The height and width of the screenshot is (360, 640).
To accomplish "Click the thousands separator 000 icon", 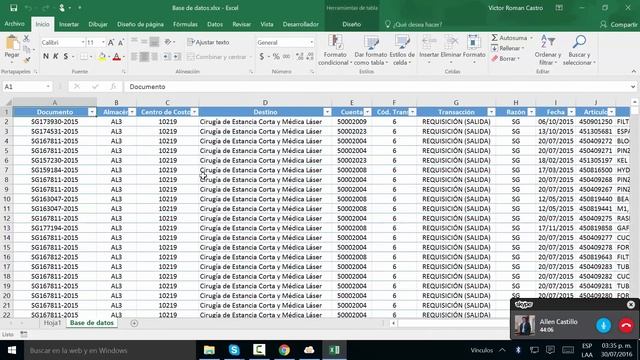I will pos(287,57).
